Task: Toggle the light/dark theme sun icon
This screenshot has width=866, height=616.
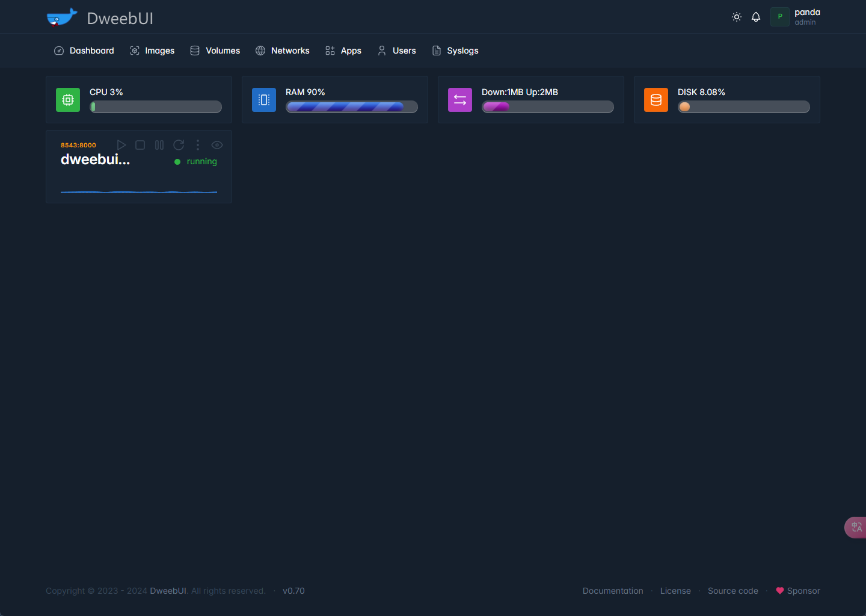Action: pyautogui.click(x=737, y=17)
